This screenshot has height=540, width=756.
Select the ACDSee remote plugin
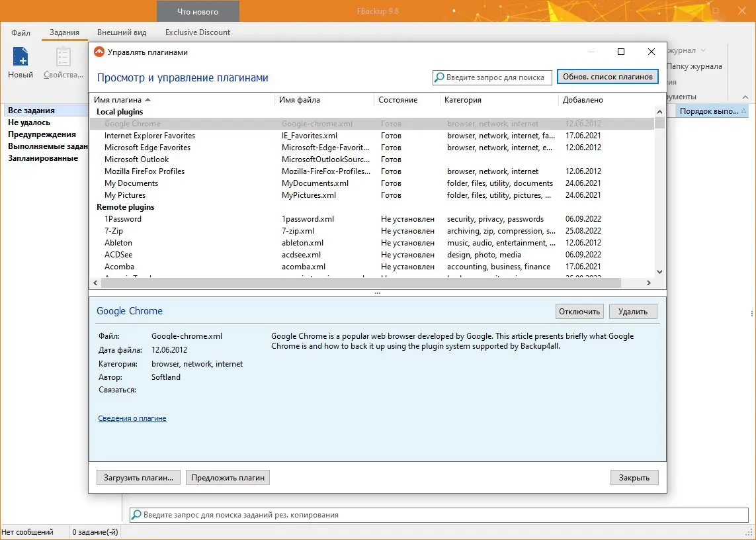(x=372, y=255)
